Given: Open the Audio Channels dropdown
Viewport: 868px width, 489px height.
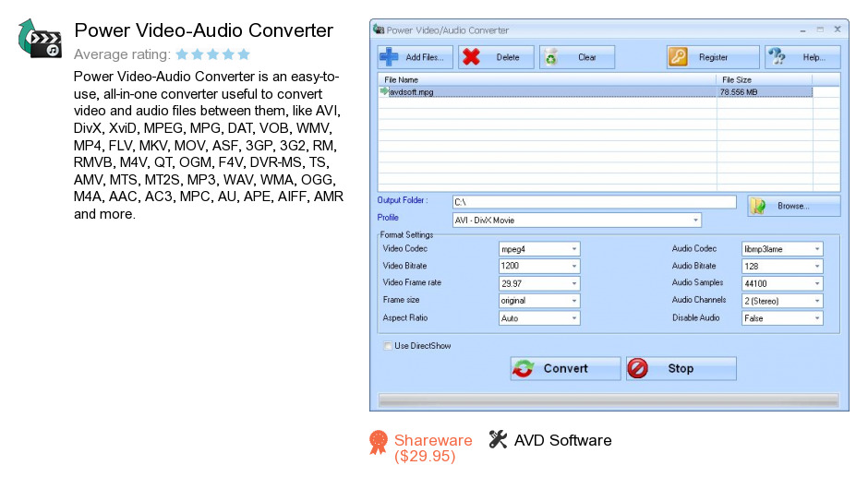Looking at the screenshot, I should 817,301.
